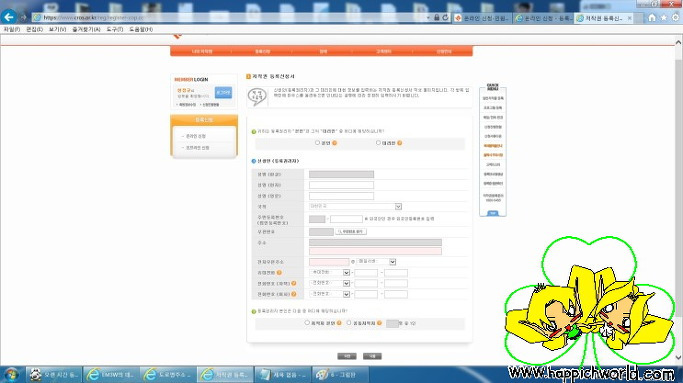Switch to the first Internet Explorer taskbar window

tap(111, 374)
